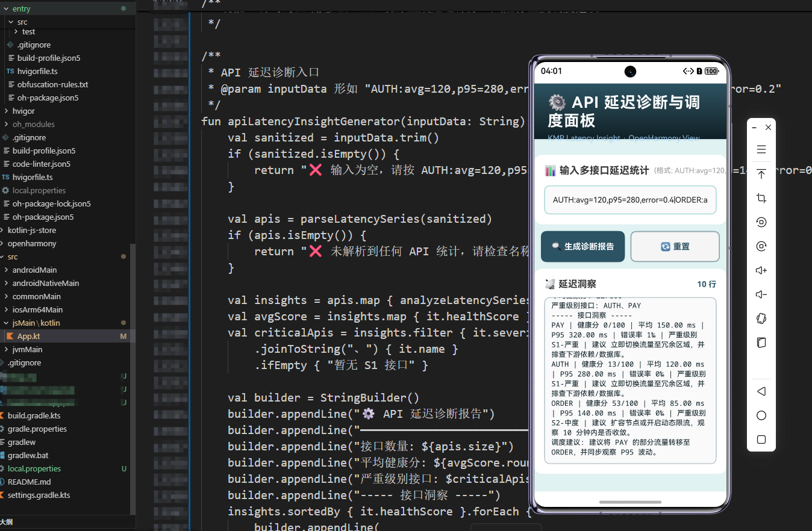Image resolution: width=812 pixels, height=531 pixels.
Task: Click the 大纲 outline panel header
Action: coord(6,522)
